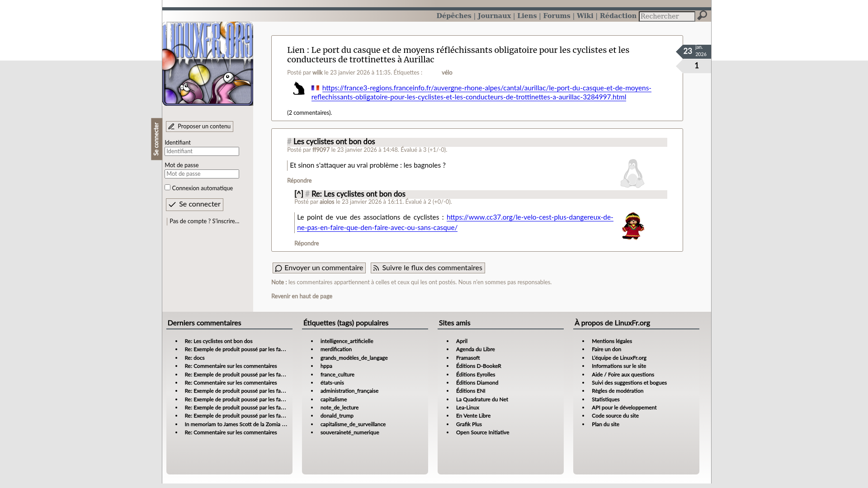868x488 pixels.
Task: Open the vélo tag link
Action: pos(447,73)
